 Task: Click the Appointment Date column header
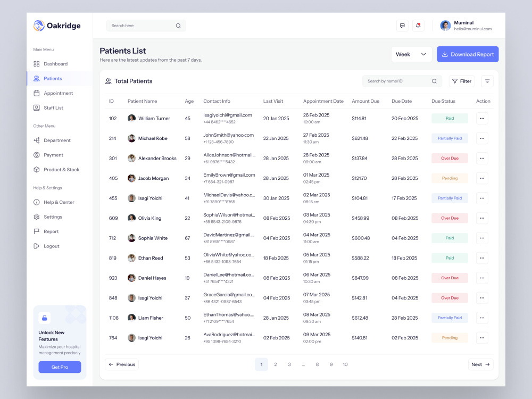(323, 101)
